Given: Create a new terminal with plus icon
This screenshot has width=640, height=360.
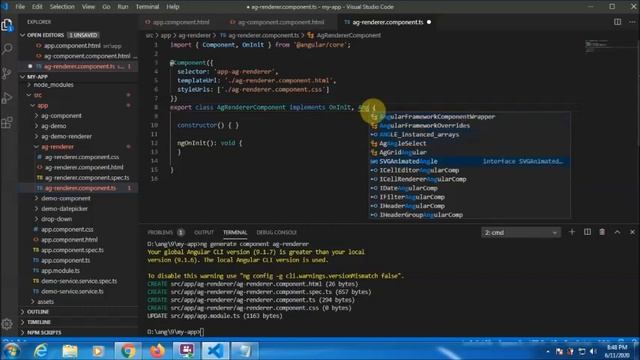Looking at the screenshot, I should (572, 232).
